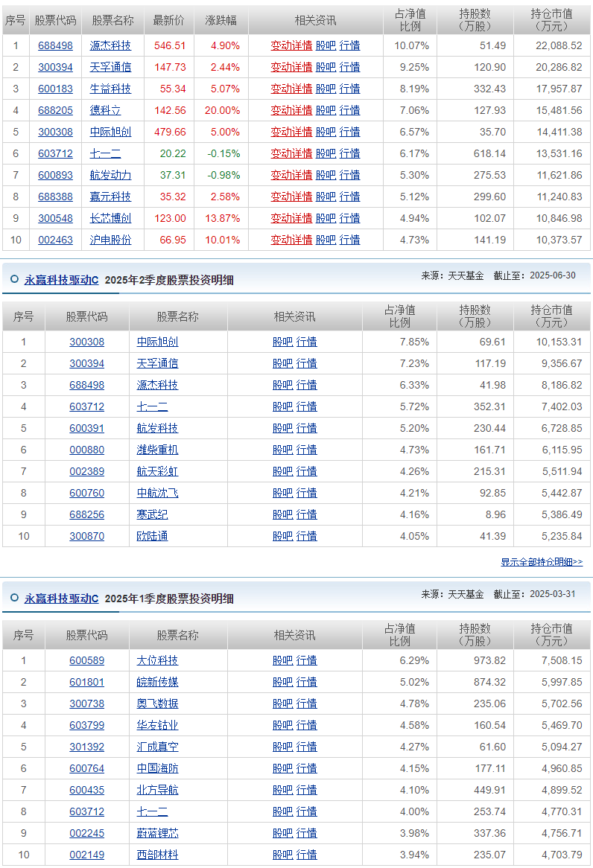593x868 pixels.
Task: Open 永赢科技驱动C link in 1季度 heading
Action: (x=62, y=599)
